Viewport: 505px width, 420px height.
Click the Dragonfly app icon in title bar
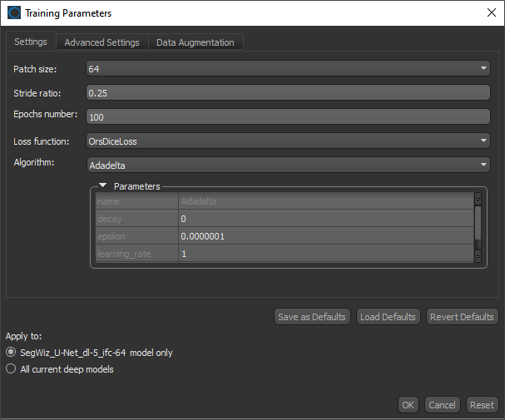coord(14,13)
